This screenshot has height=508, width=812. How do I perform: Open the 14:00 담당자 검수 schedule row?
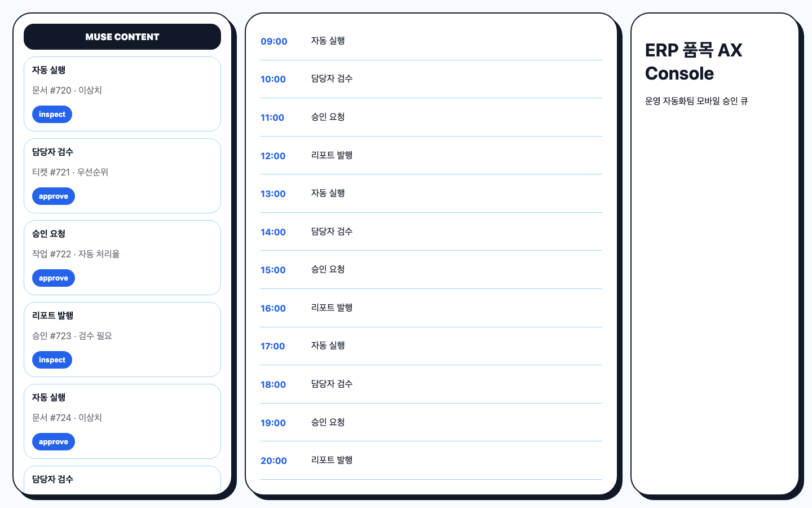coord(431,232)
